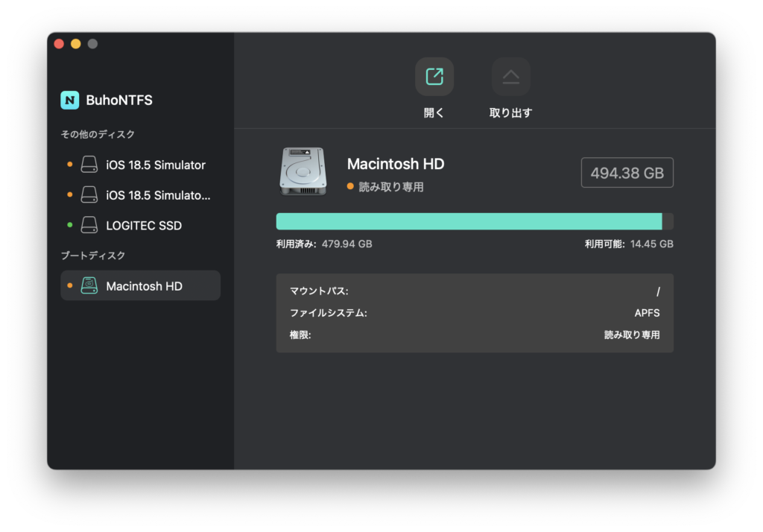The image size is (763, 532).
Task: Click the マウントパス: label
Action: [319, 291]
